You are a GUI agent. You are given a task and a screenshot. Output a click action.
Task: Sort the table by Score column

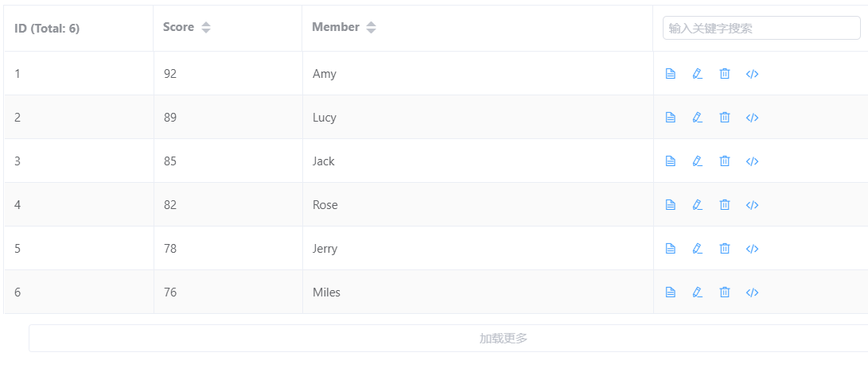pyautogui.click(x=206, y=28)
